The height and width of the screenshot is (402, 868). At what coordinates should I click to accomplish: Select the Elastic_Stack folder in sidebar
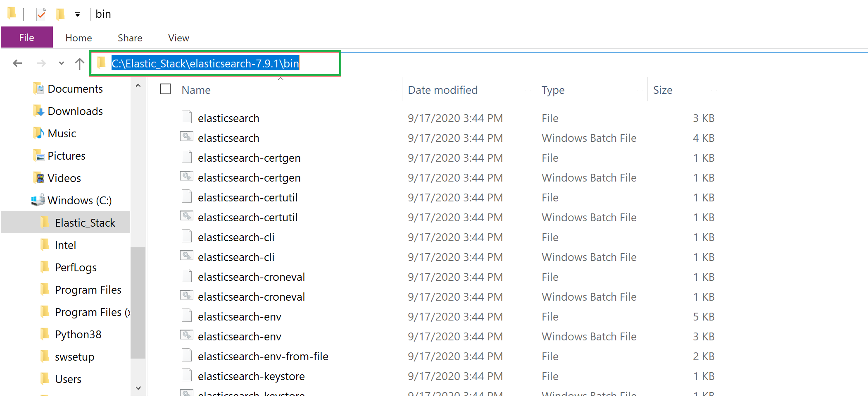85,223
